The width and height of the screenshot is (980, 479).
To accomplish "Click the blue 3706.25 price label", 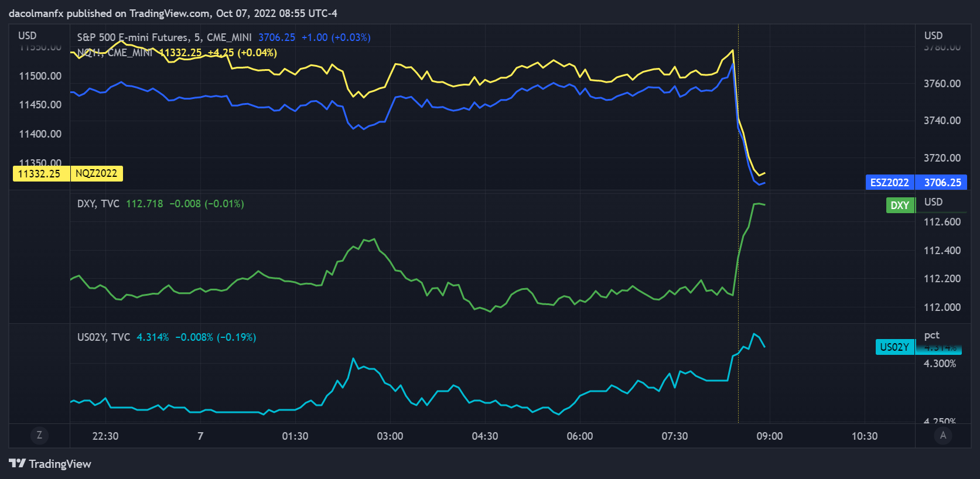I will tap(942, 182).
